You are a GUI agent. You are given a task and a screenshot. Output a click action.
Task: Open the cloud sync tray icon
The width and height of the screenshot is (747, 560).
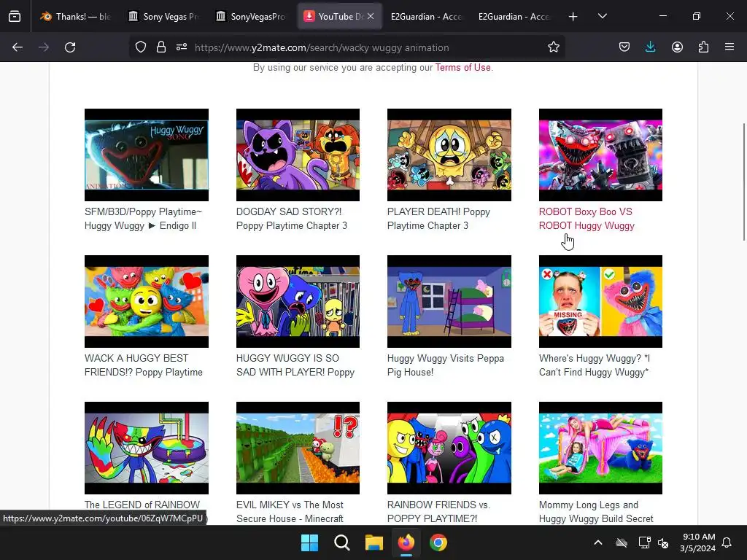pos(622,542)
